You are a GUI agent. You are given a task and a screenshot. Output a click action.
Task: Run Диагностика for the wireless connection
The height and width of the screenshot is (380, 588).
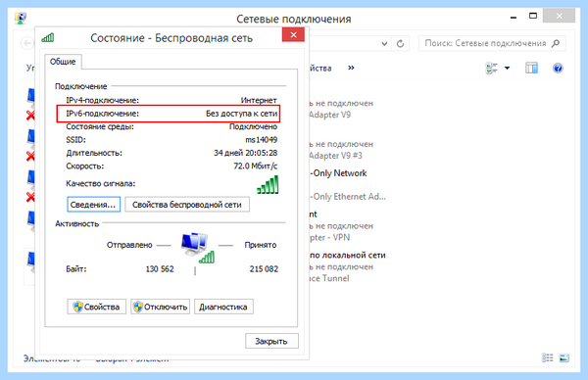pyautogui.click(x=223, y=307)
